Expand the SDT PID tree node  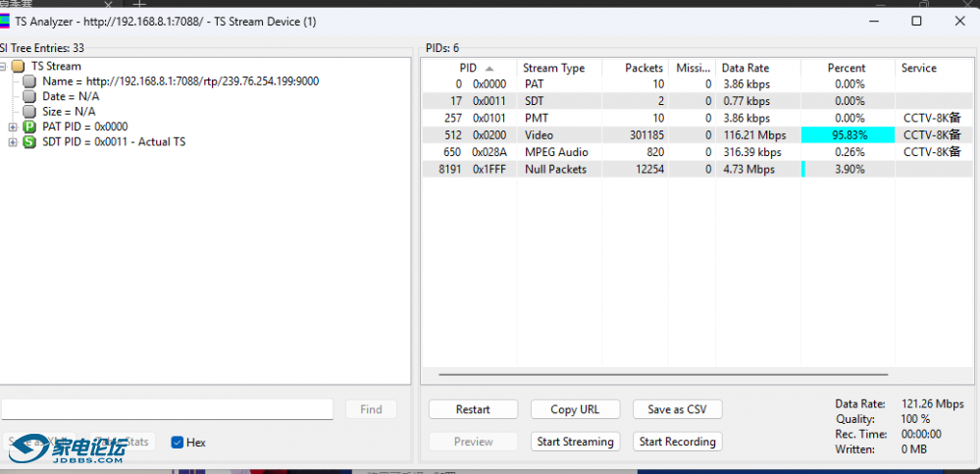13,142
